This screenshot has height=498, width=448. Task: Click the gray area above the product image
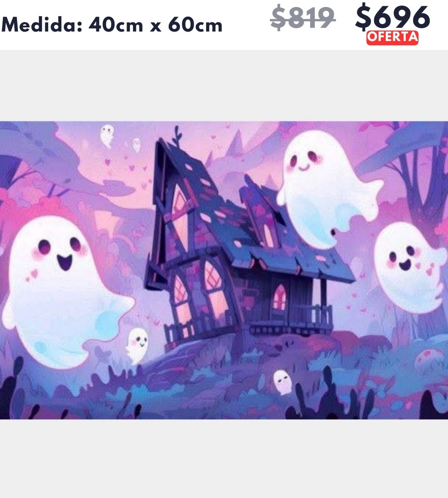click(x=224, y=85)
